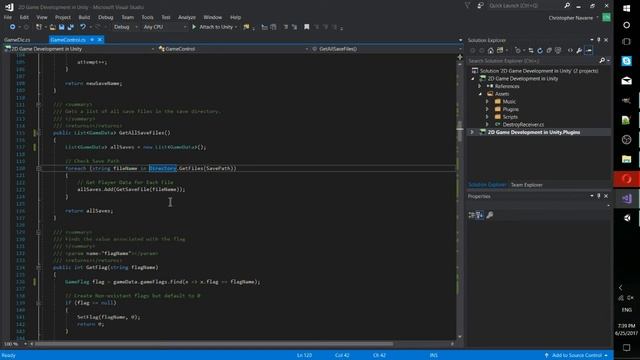Image resolution: width=640 pixels, height=360 pixels.
Task: Expand the References node
Action: [x=480, y=86]
